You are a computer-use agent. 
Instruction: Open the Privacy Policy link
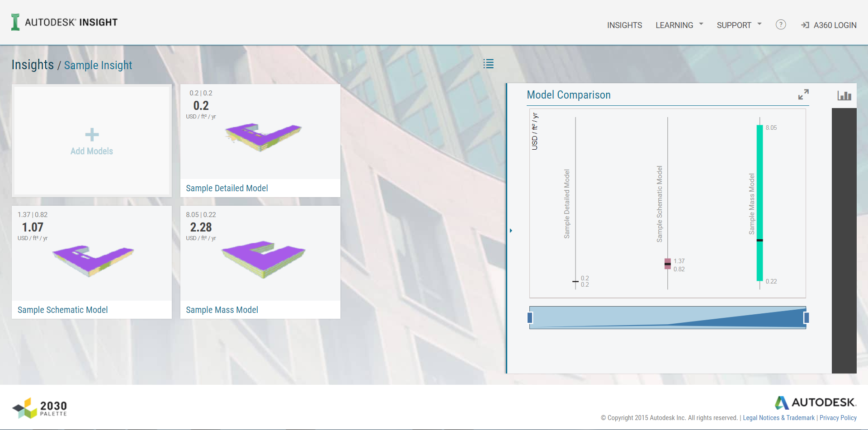pyautogui.click(x=838, y=417)
